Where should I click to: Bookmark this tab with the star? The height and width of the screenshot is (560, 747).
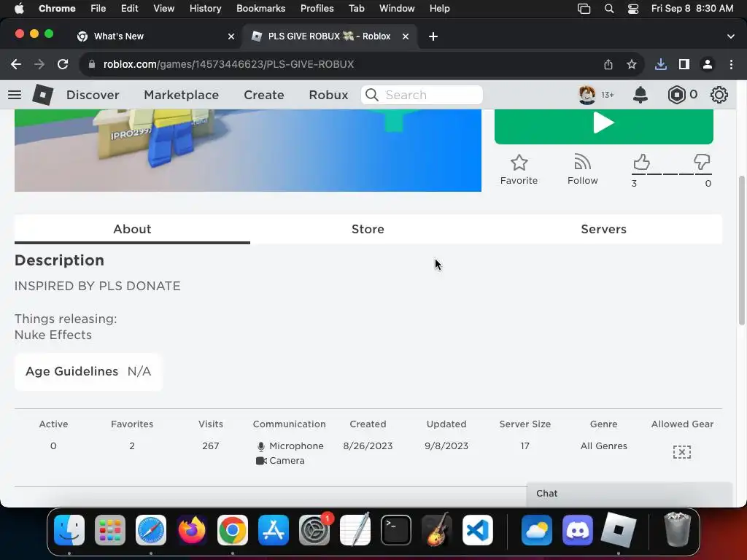pyautogui.click(x=632, y=64)
